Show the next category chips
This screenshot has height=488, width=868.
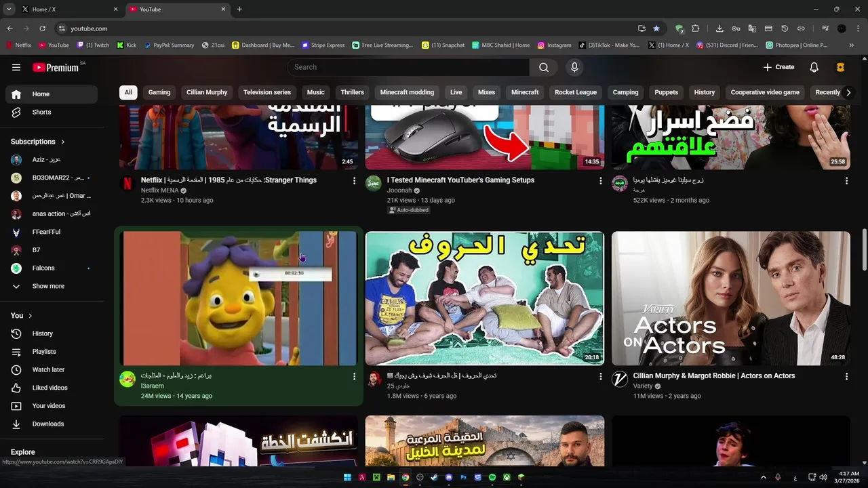[x=848, y=93]
